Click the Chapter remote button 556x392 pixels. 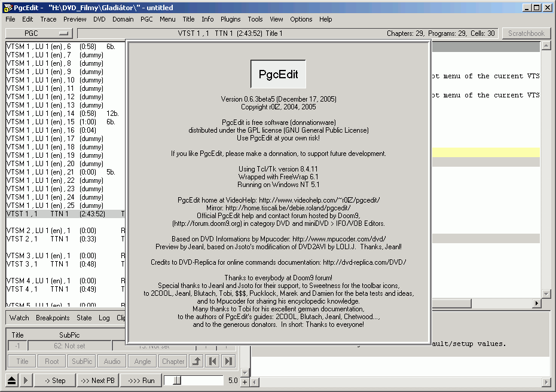click(x=173, y=361)
